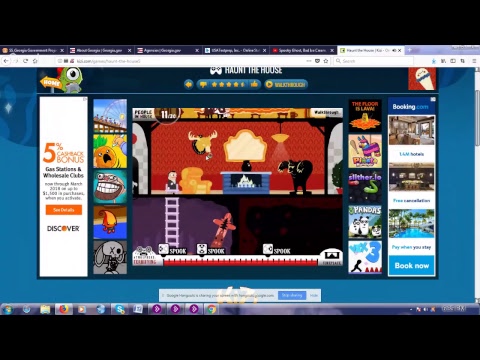Open a new tab with the plus button
This screenshot has width=480, height=360.
(409, 50)
